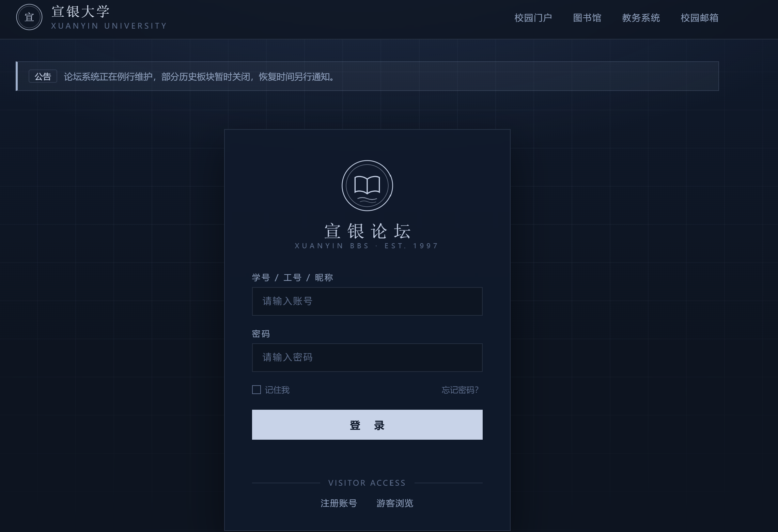Click the XUANYIN UNIVERSITY subtitle
778x532 pixels.
(109, 26)
